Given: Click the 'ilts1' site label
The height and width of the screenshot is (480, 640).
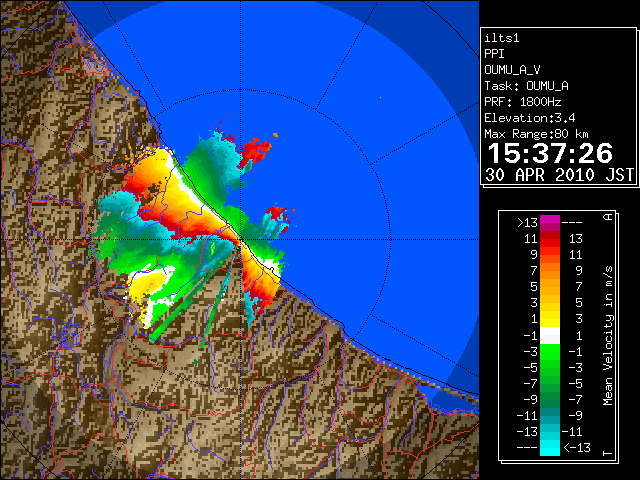Looking at the screenshot, I should pyautogui.click(x=502, y=38).
